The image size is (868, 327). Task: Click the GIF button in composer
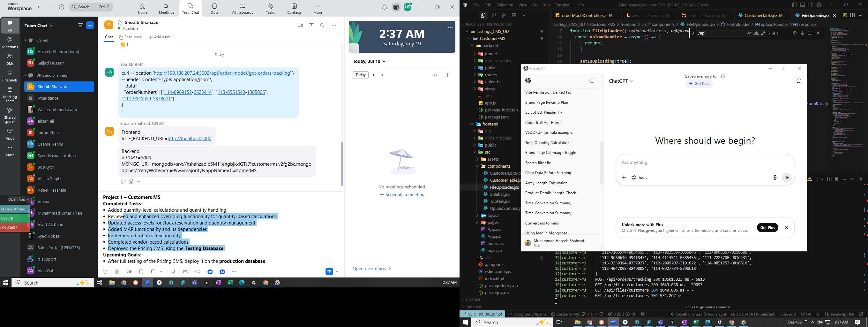coord(129,272)
